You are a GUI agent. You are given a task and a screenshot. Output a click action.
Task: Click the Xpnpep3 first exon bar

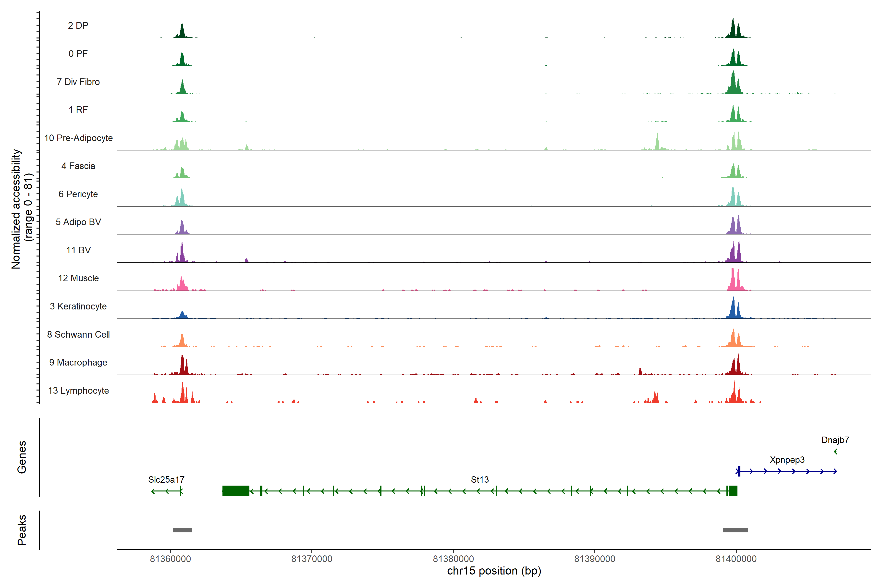point(739,471)
